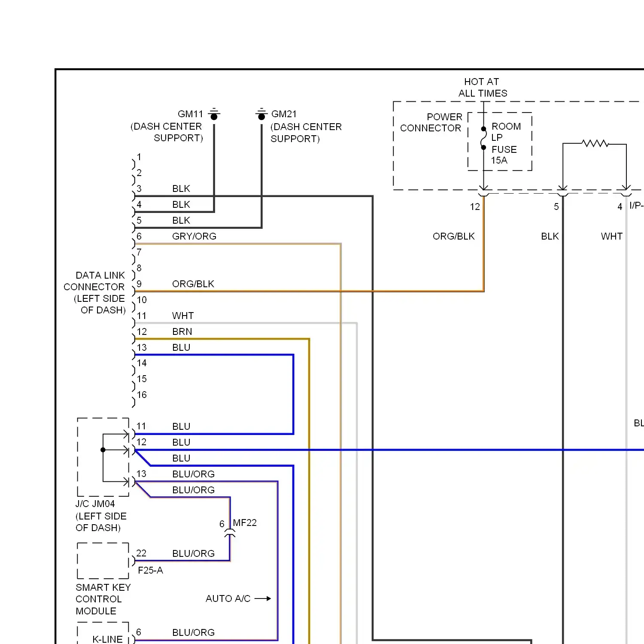Click the junction dot inside J/C JM04
The image size is (644, 644).
tap(103, 450)
